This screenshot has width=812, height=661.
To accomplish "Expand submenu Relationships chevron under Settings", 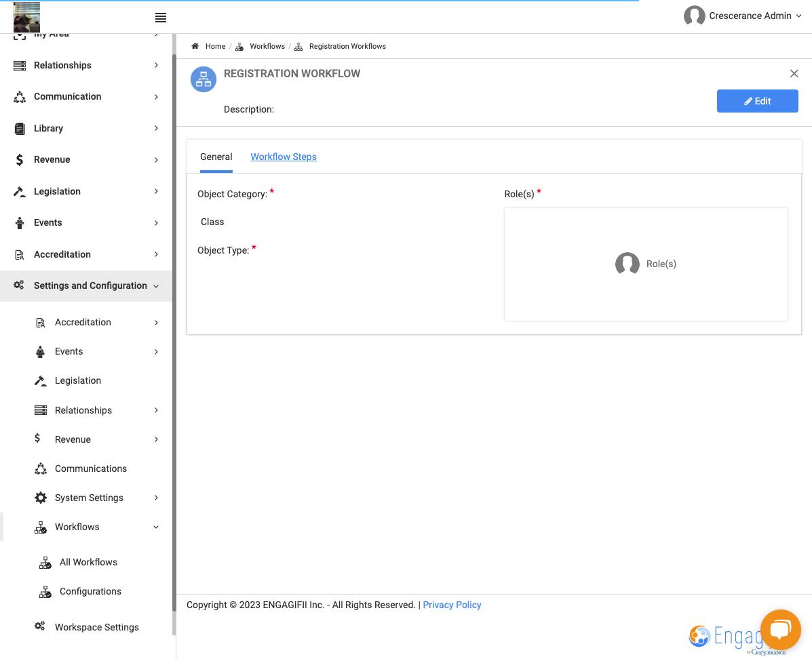I will click(x=157, y=410).
